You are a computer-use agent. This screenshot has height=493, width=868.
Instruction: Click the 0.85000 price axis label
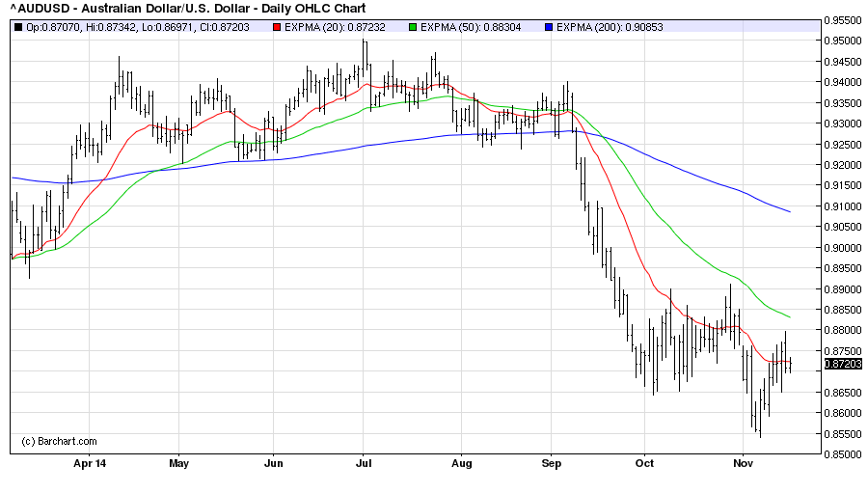point(843,453)
